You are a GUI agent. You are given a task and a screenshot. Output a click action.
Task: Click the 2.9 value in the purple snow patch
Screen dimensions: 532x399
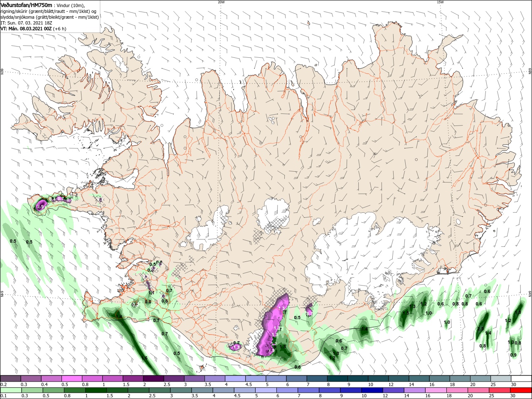pos(41,207)
